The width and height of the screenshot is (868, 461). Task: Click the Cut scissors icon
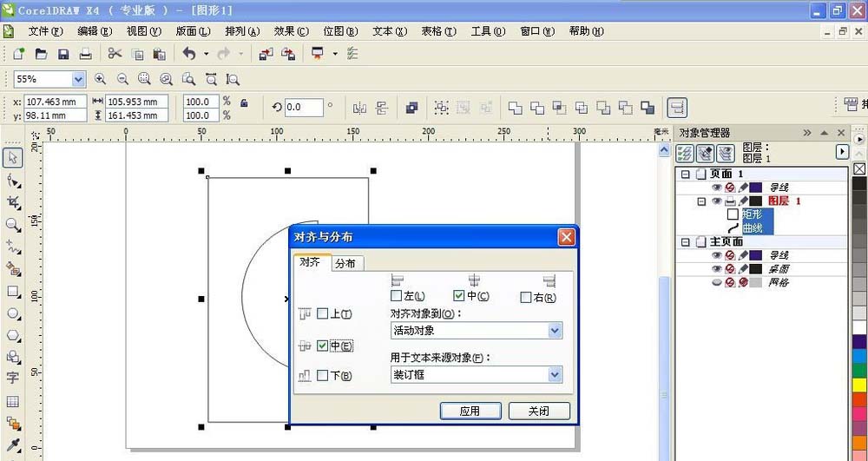[x=115, y=54]
